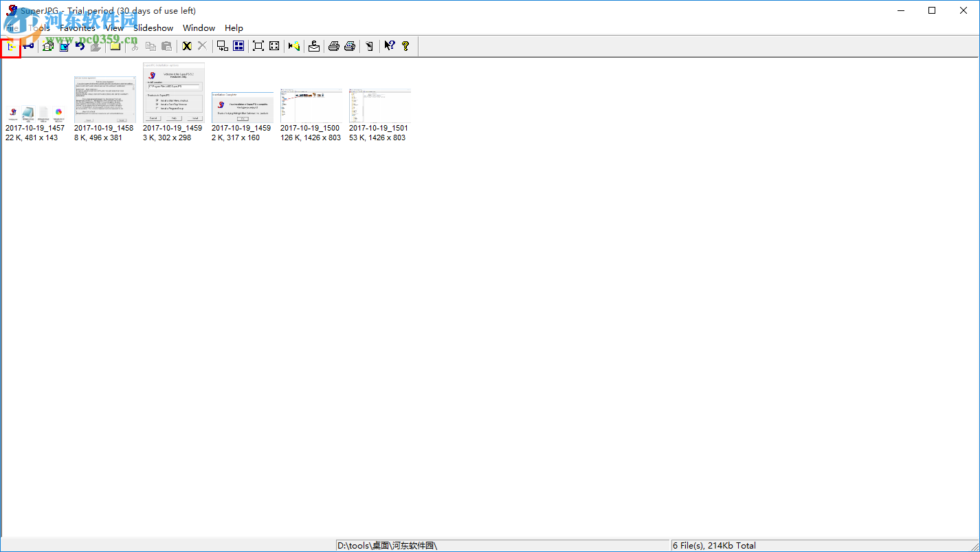980x552 pixels.
Task: Select the 317 x 160 image thumbnail
Action: click(x=242, y=107)
